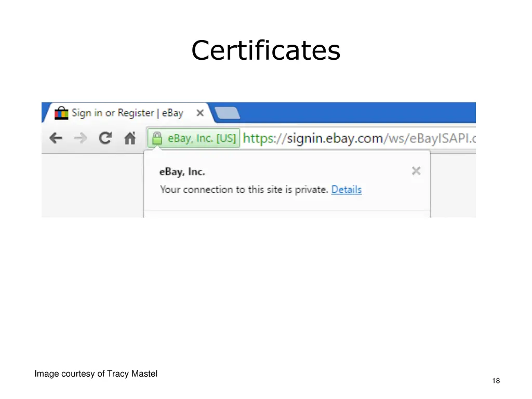Click the slide number 18

pyautogui.click(x=496, y=381)
